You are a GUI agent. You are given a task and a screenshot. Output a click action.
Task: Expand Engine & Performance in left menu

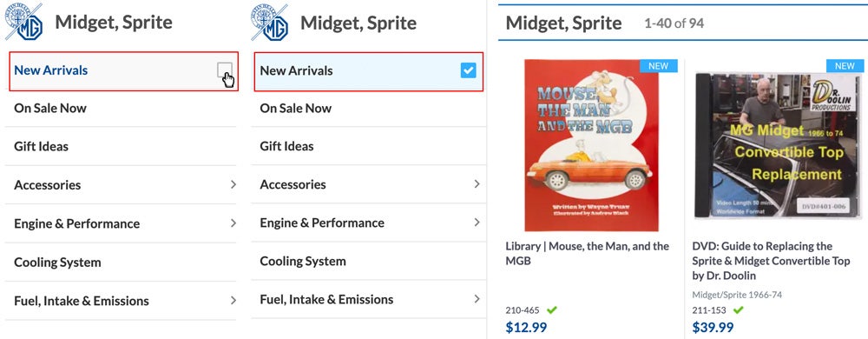pyautogui.click(x=233, y=223)
